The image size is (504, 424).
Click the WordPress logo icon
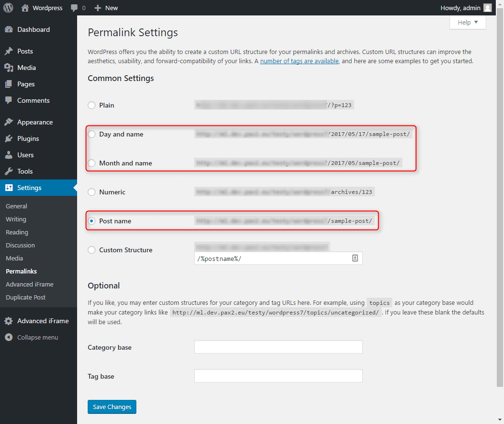click(8, 8)
